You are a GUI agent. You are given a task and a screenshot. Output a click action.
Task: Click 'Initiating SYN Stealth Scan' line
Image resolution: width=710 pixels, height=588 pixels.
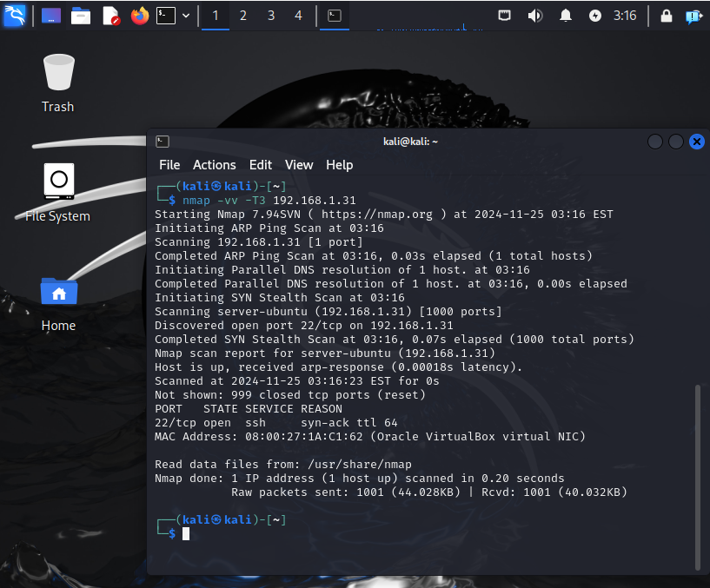[280, 298]
